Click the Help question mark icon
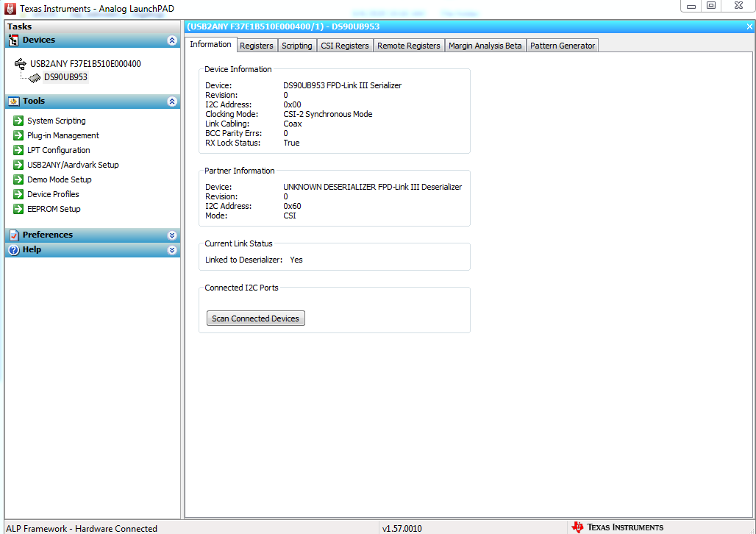This screenshot has width=756, height=534. coord(14,250)
